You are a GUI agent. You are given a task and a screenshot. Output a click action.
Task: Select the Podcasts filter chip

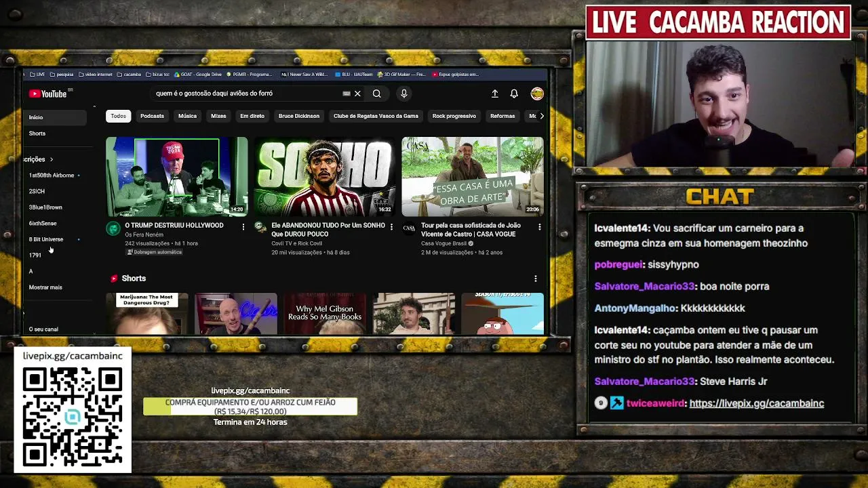(152, 116)
